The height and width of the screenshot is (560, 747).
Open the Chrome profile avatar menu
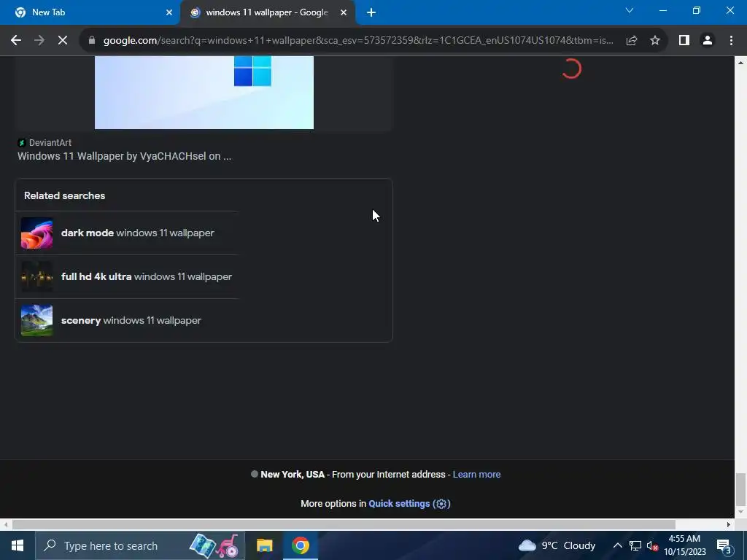(x=708, y=41)
